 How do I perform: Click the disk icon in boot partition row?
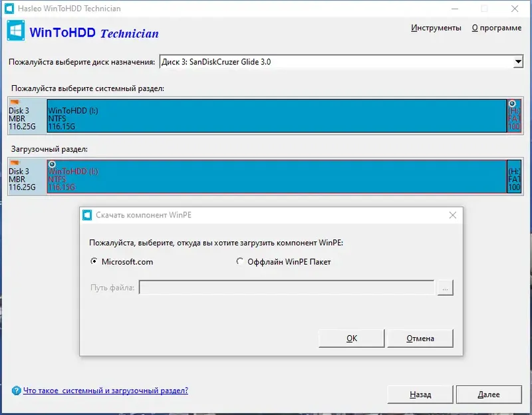[15, 162]
